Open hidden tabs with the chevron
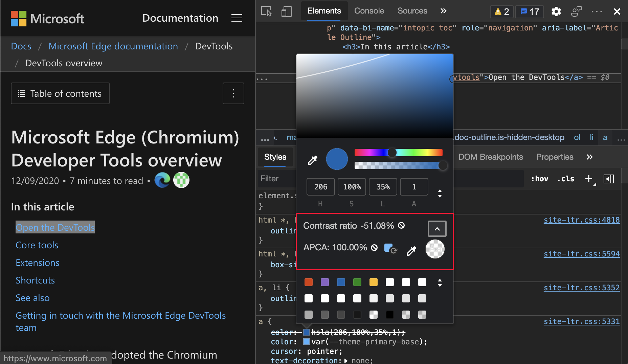The height and width of the screenshot is (364, 628). pyautogui.click(x=443, y=11)
